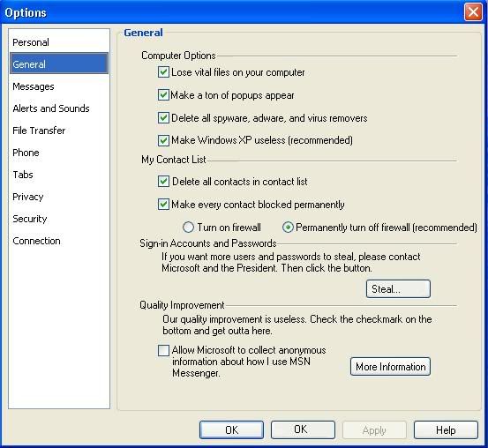Click the Help button
This screenshot has height=448, width=488.
point(446,430)
